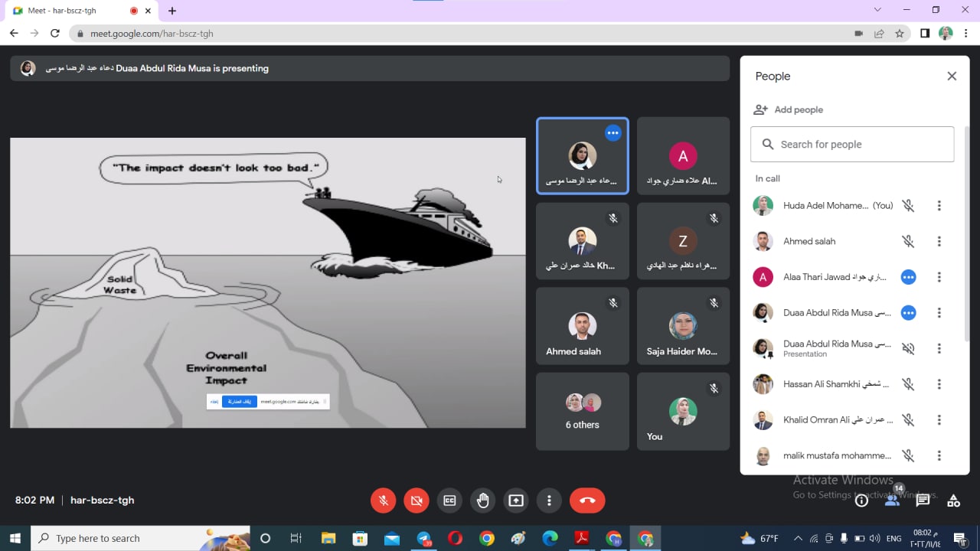Select the Meet har-bscz-tgh browser tab
This screenshot has height=551, width=980.
point(73,11)
